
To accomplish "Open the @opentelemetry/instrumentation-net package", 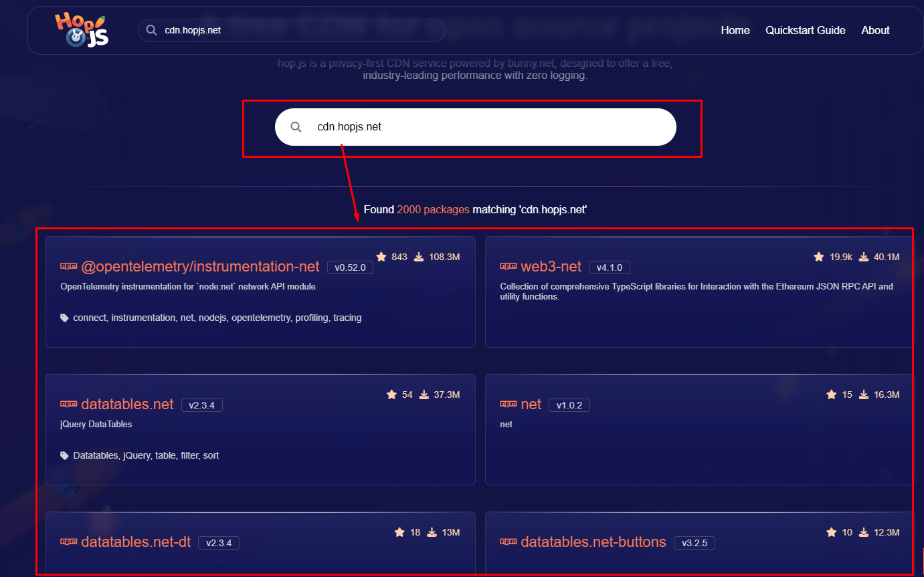I will (x=200, y=266).
